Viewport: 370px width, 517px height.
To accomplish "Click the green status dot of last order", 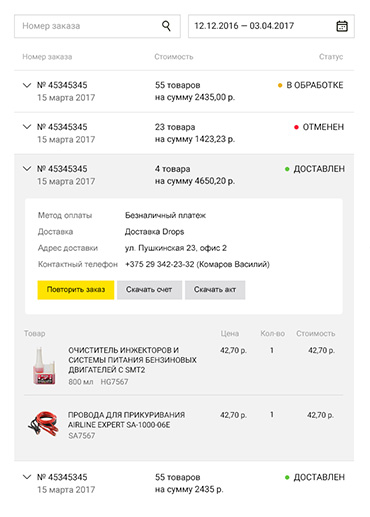I will [x=287, y=477].
